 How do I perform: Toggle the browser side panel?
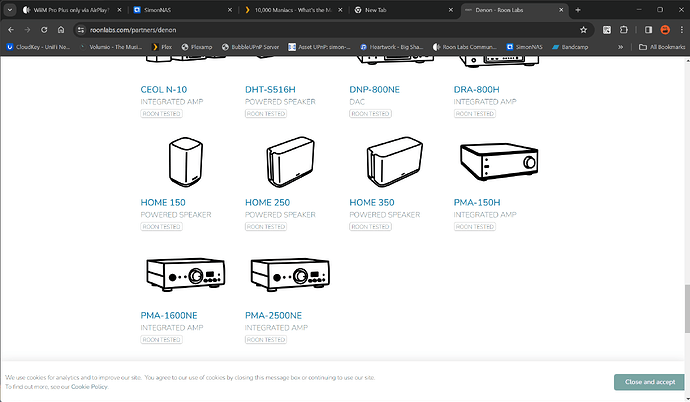click(x=648, y=30)
